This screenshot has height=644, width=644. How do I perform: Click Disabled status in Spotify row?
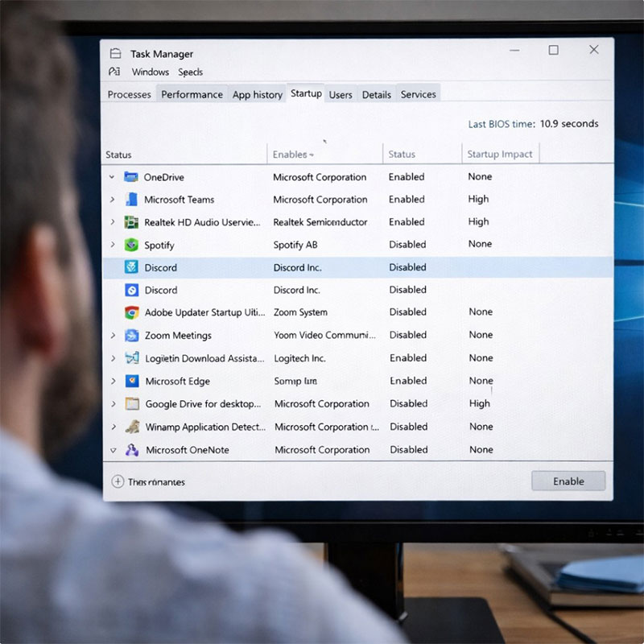(407, 245)
